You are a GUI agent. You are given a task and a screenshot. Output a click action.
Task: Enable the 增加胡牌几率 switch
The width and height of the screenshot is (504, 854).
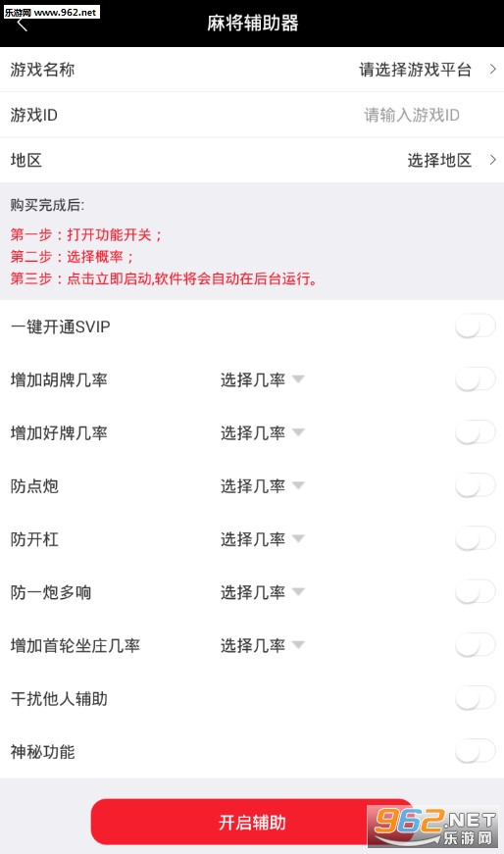pos(476,379)
